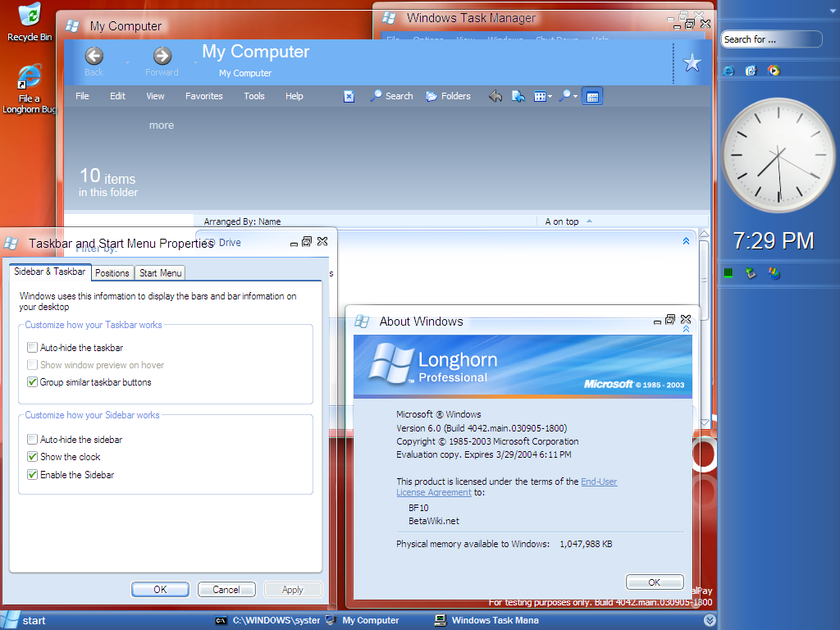
Task: Switch to C:\WINDOWS\system taskbar button
Action: click(x=268, y=620)
